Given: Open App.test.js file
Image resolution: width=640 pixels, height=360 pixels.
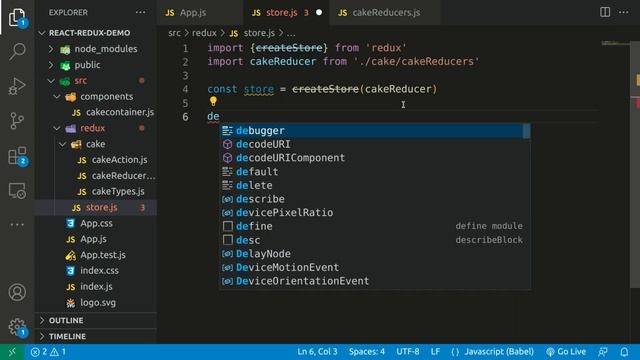Looking at the screenshot, I should coord(96,255).
